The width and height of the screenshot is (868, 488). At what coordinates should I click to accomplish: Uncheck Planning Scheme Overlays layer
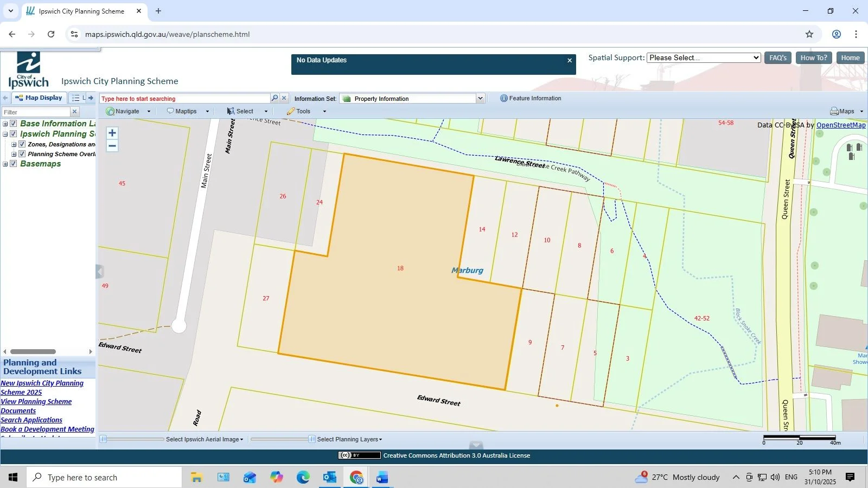pyautogui.click(x=22, y=154)
